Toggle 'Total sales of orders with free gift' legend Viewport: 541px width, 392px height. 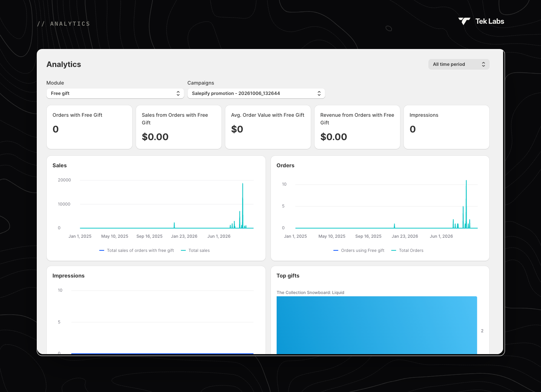coord(136,250)
